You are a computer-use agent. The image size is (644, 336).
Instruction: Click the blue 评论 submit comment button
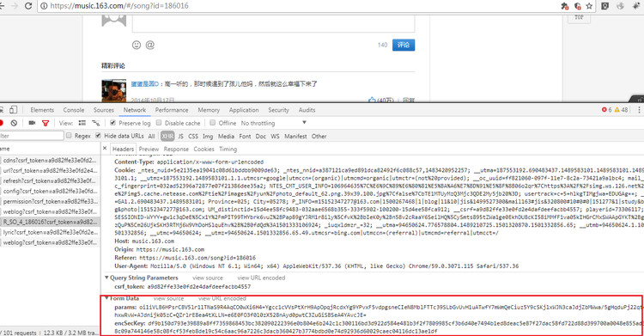pos(404,45)
